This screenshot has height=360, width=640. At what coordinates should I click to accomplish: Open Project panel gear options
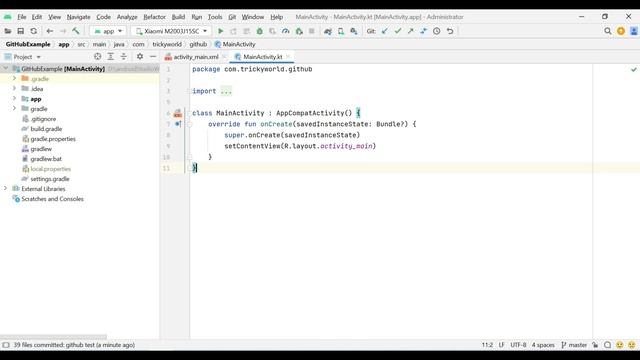(140, 57)
